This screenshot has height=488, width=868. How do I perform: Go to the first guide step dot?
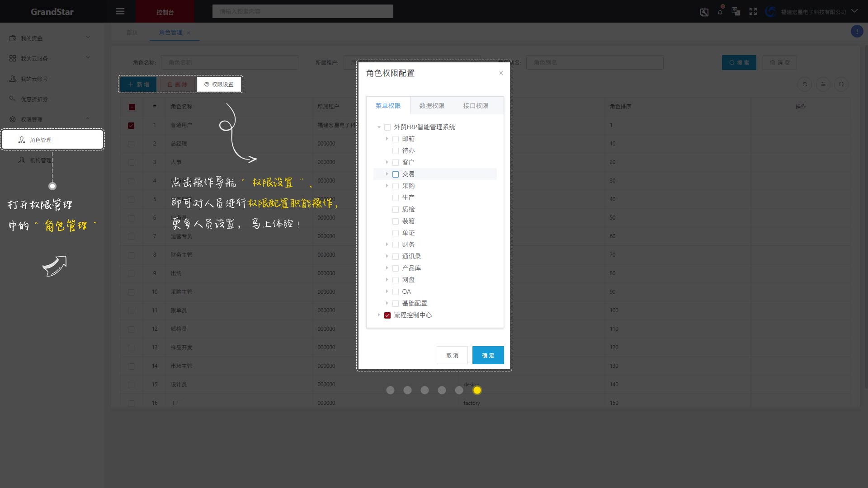[x=391, y=390]
